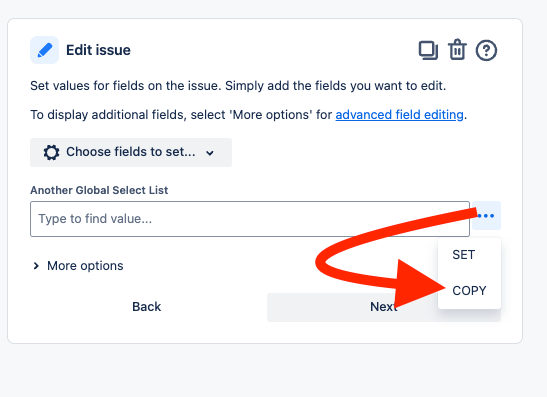Click the Edit issue heading
This screenshot has width=547, height=397.
pos(98,50)
